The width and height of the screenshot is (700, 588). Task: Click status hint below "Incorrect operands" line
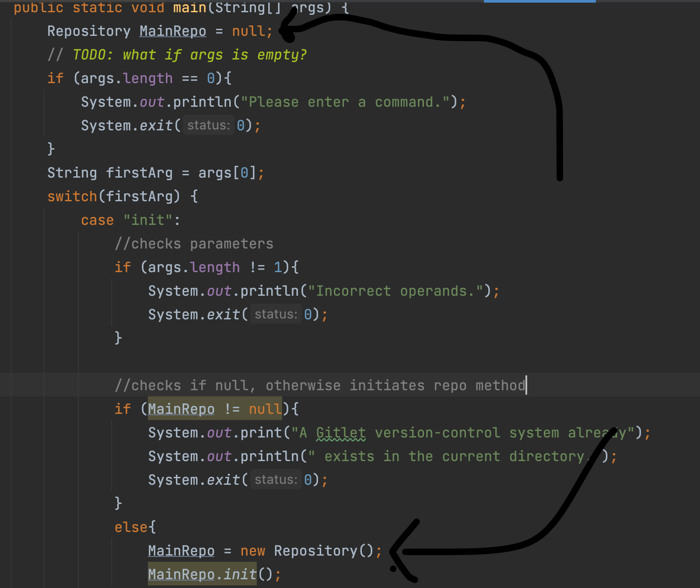coord(276,315)
